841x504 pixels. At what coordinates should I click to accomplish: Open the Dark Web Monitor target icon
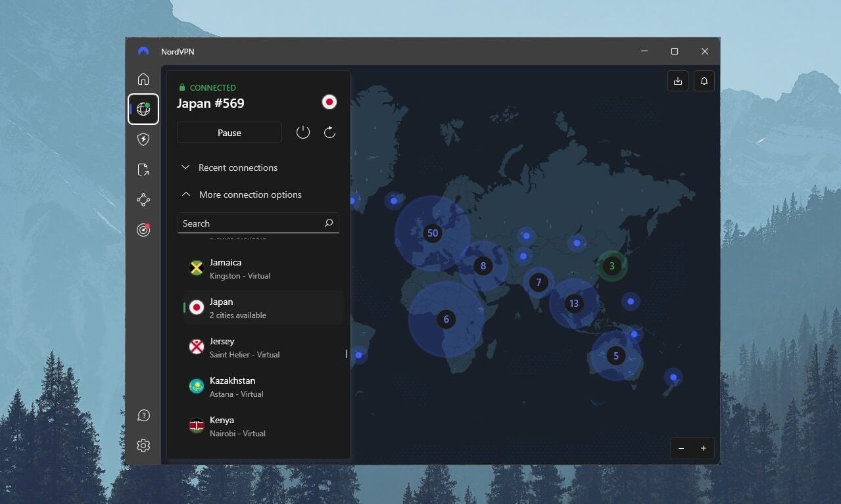(x=143, y=230)
